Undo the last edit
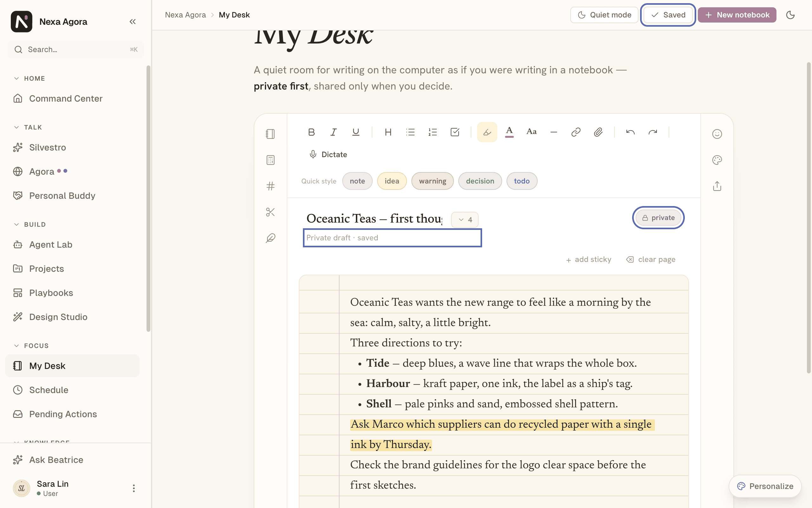Screen dimensions: 812x508 pos(631,132)
